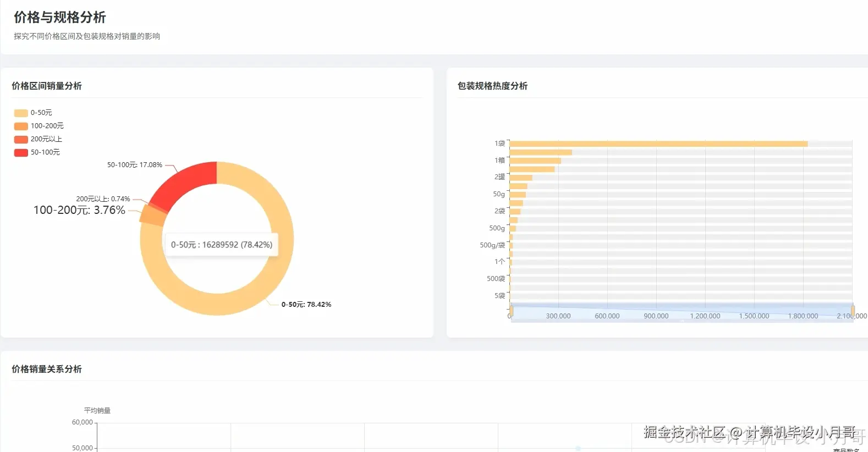
Task: Click the 2袋 axis label
Action: pos(499,211)
